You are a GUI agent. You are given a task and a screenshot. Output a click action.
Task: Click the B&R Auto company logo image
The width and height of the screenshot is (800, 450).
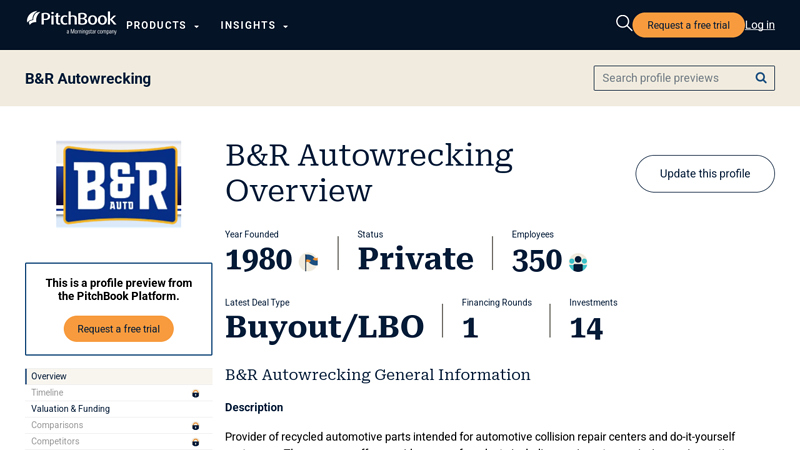pos(118,184)
